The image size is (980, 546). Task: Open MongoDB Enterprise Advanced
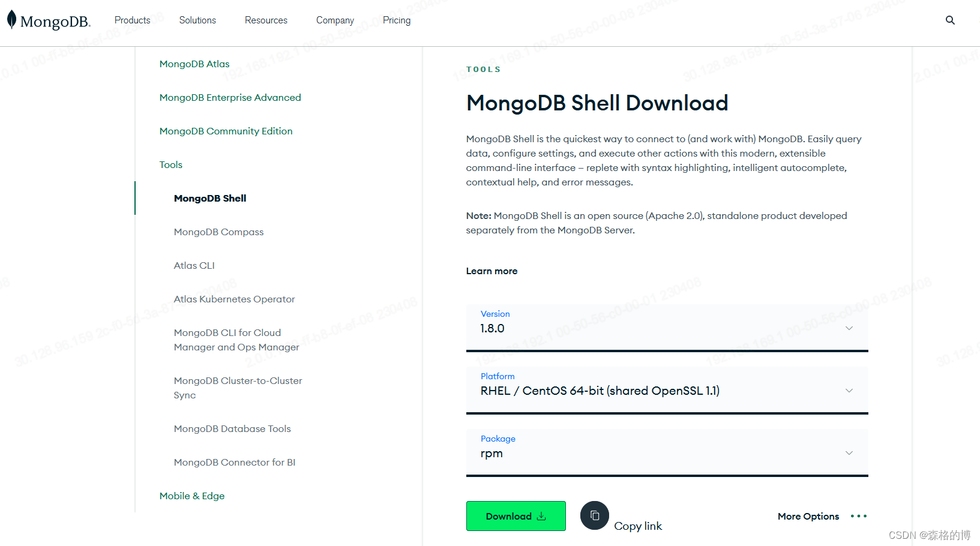(230, 97)
